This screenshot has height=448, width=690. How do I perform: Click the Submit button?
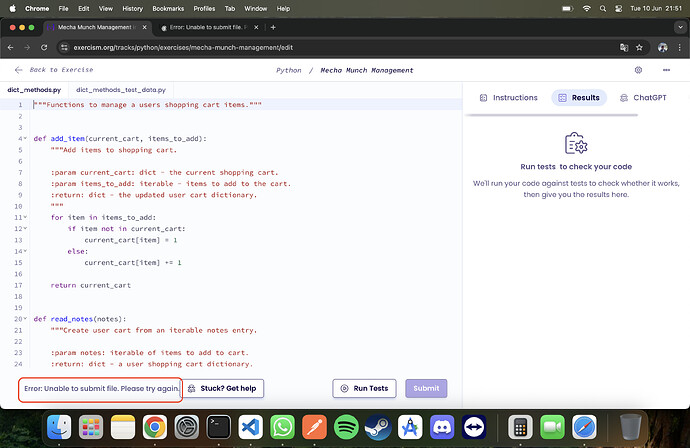[x=426, y=388]
